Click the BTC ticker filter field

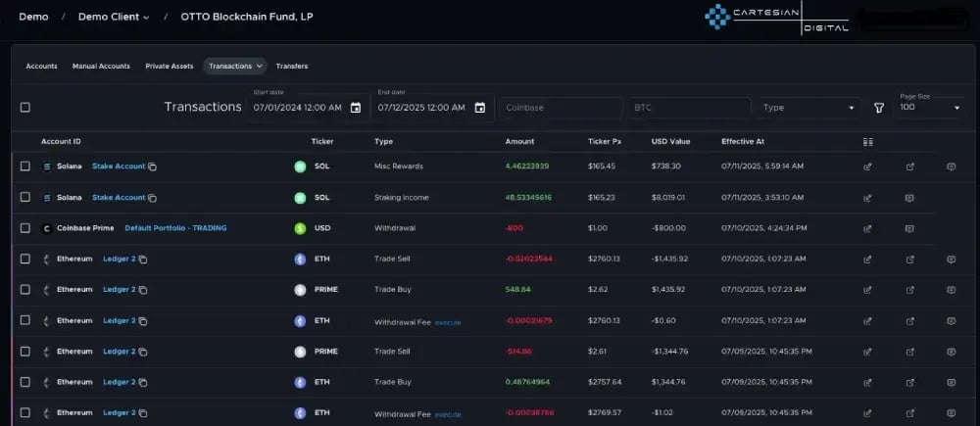(689, 108)
